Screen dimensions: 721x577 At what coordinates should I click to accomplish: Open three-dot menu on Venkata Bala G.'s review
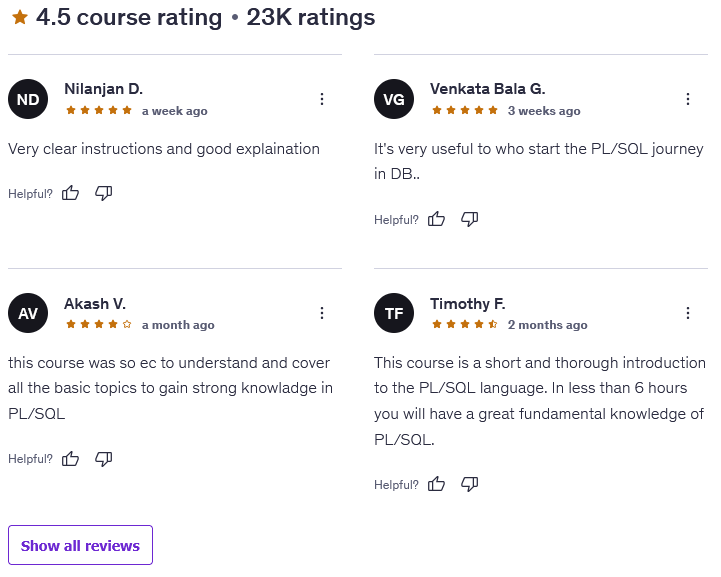(688, 99)
